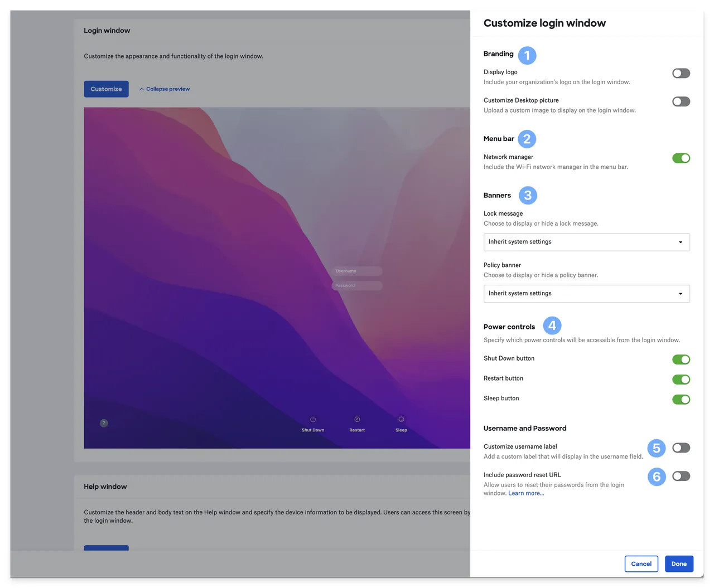The image size is (714, 588).
Task: Click the 'Display logo' label text
Action: click(x=500, y=72)
